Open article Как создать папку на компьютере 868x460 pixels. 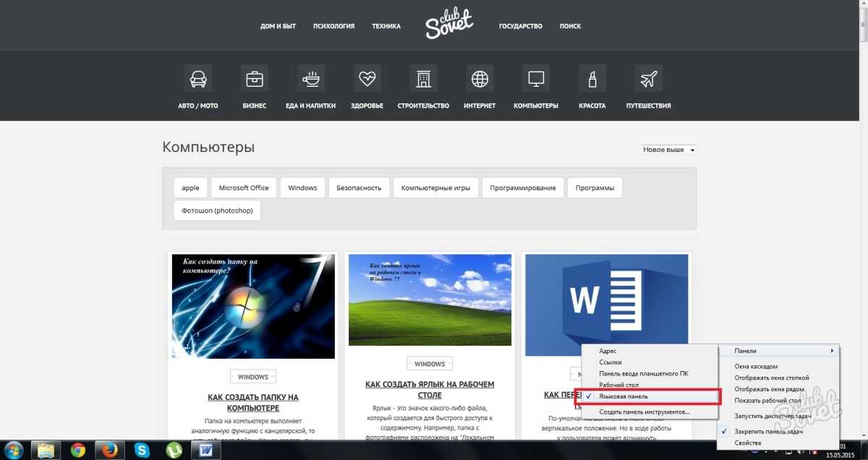pyautogui.click(x=253, y=403)
